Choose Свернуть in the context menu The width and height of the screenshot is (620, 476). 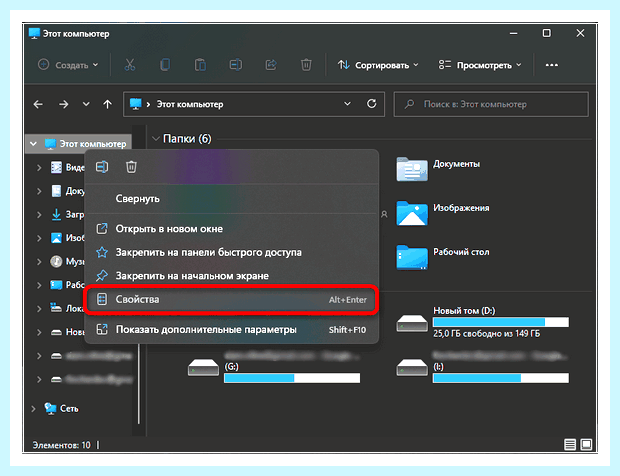tap(231, 198)
